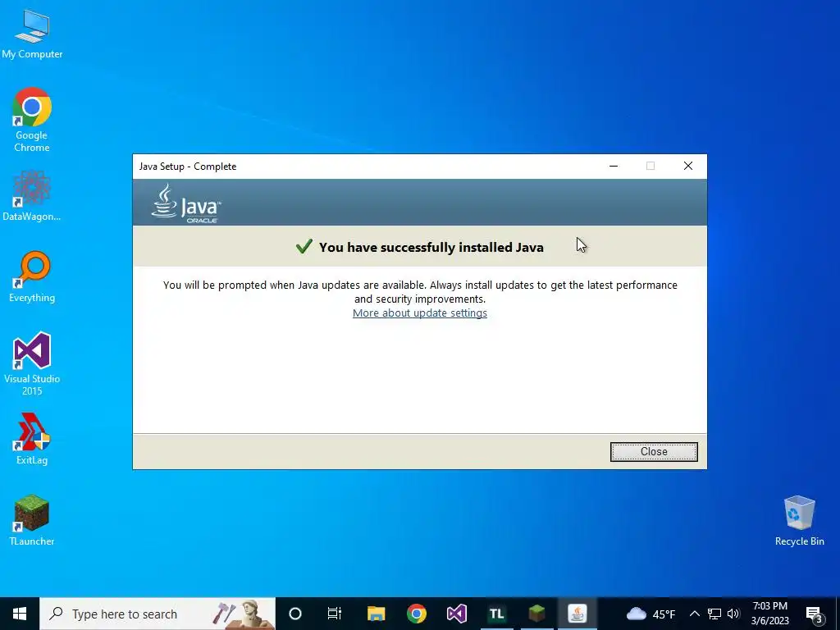
Task: Open the DataWagon desktop shortcut
Action: coord(32,196)
